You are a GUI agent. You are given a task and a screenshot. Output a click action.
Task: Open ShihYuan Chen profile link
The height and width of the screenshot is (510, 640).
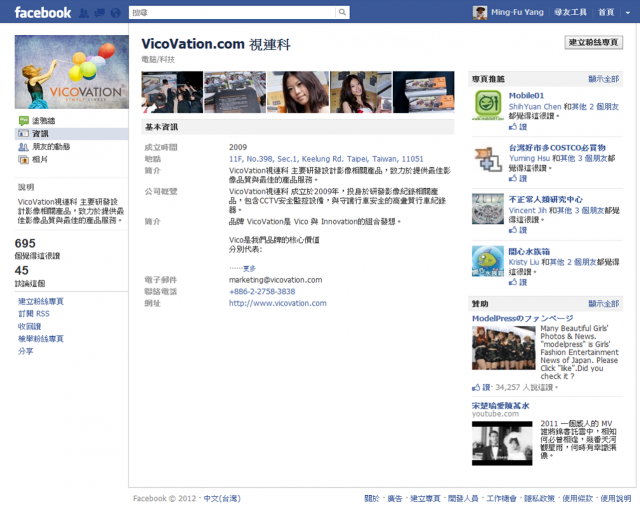[x=535, y=106]
